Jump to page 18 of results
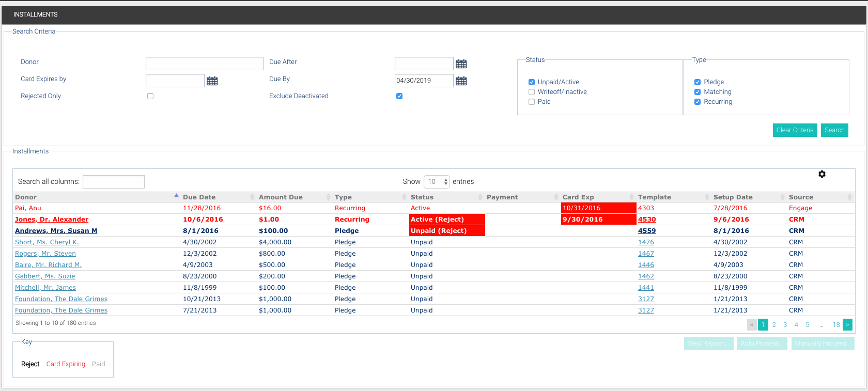 pos(836,325)
